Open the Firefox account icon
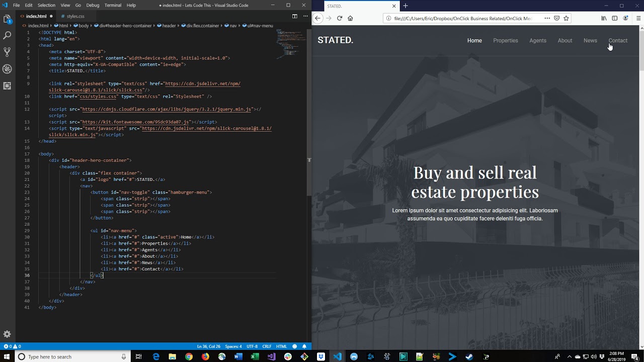The height and width of the screenshot is (362, 644). tap(625, 18)
